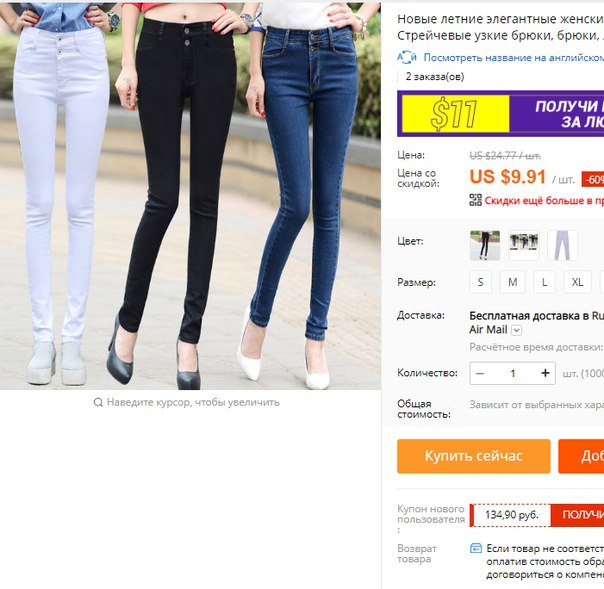Viewport: 604px width, 589px height.
Task: Select the black jeans color swatch
Action: pos(485,245)
